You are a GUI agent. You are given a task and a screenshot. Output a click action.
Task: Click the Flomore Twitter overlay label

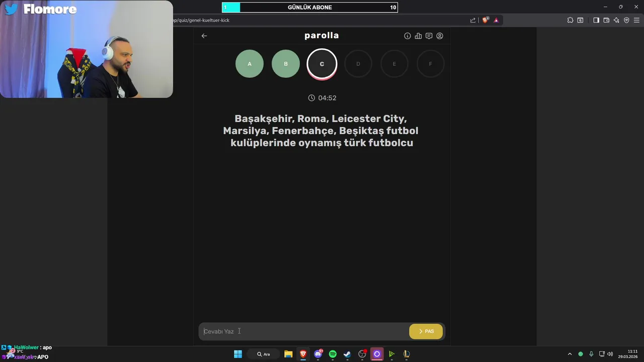(41, 9)
